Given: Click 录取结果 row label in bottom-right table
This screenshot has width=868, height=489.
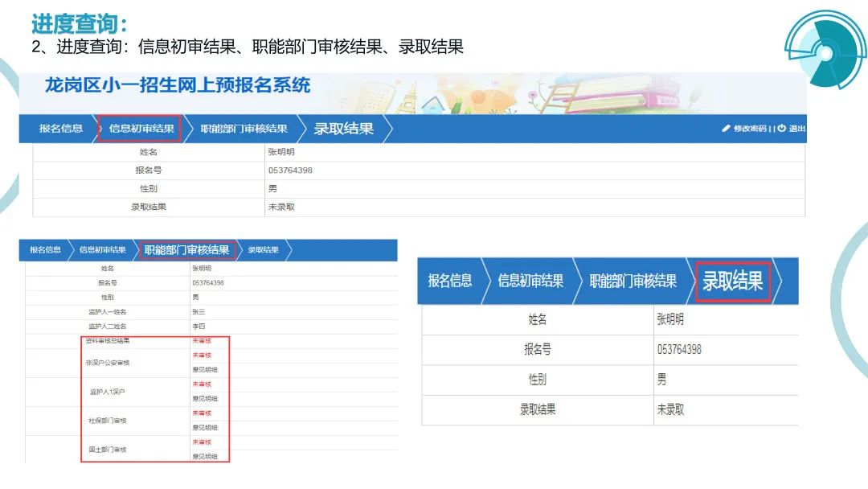Looking at the screenshot, I should pyautogui.click(x=537, y=410).
